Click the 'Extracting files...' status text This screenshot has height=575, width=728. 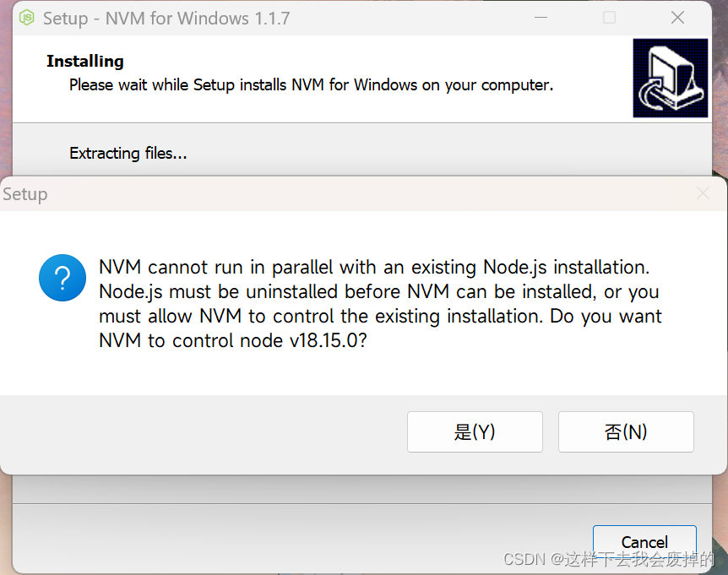pos(128,153)
